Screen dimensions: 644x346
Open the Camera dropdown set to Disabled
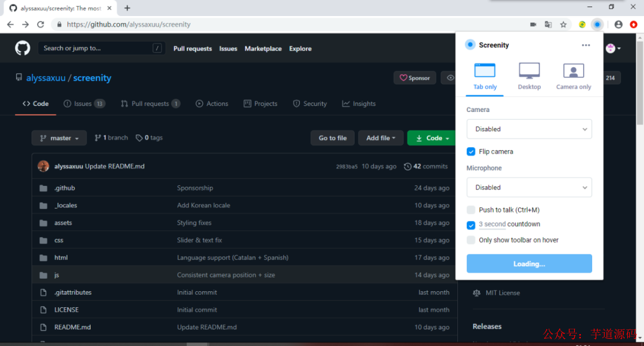[529, 129]
